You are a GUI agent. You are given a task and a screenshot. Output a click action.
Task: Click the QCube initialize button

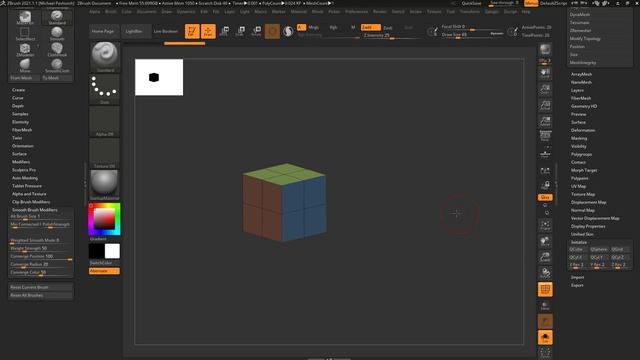coord(578,249)
